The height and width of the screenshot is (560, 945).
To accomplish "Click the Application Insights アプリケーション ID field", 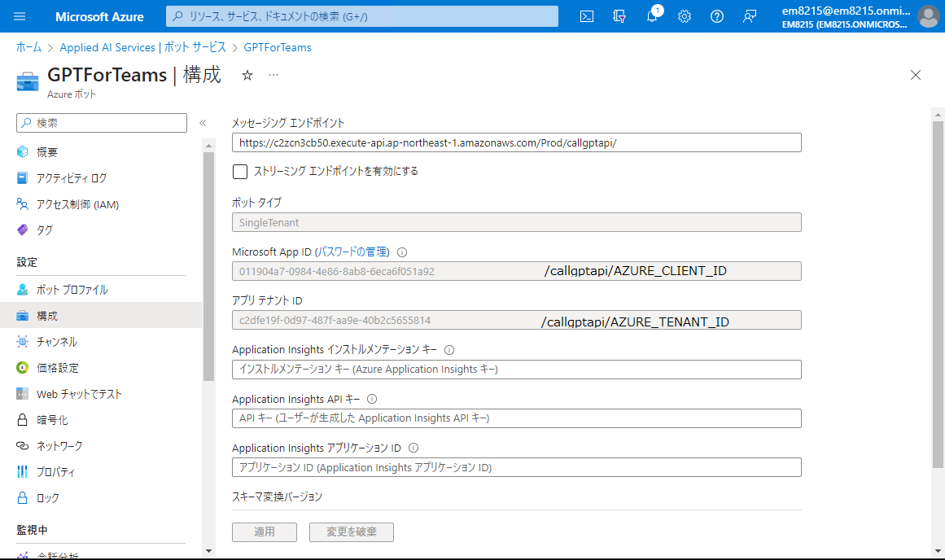I will [x=517, y=467].
